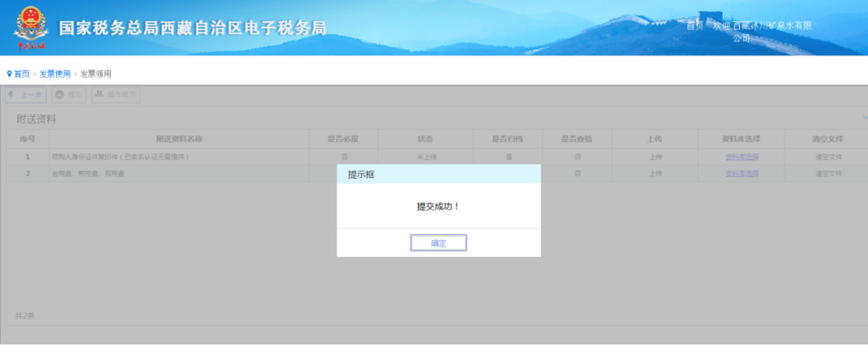The width and height of the screenshot is (868, 345).
Task: Click the 上一步 back toolbar button
Action: [26, 95]
